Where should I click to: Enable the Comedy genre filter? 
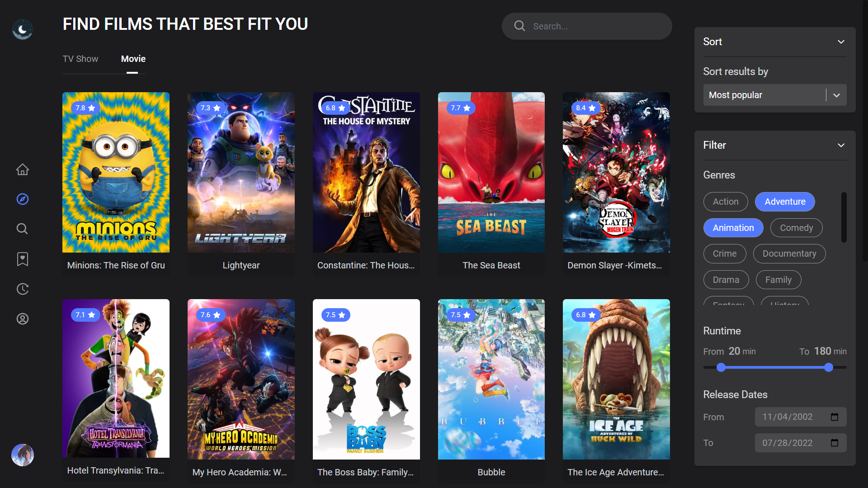click(796, 228)
